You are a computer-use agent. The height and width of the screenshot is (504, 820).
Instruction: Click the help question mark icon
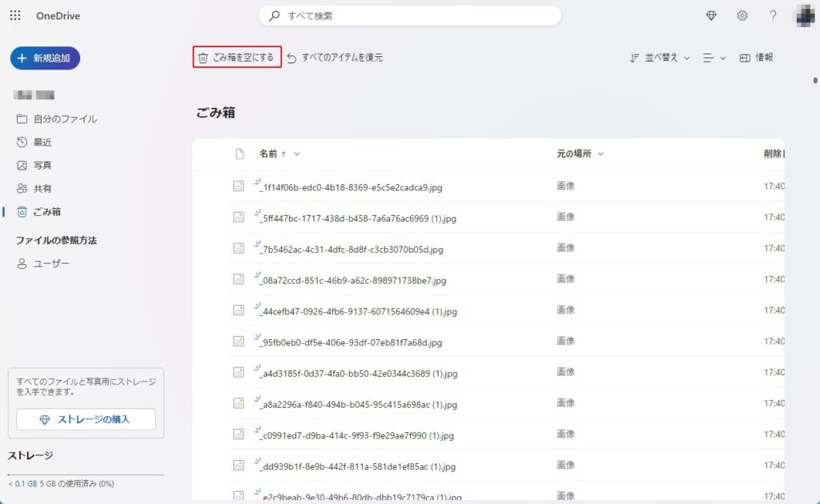coord(773,16)
